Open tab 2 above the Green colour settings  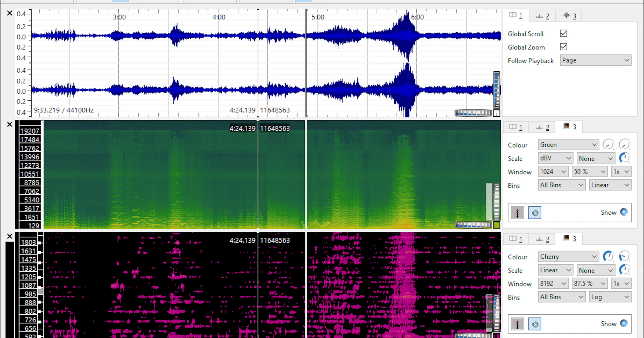coord(543,128)
